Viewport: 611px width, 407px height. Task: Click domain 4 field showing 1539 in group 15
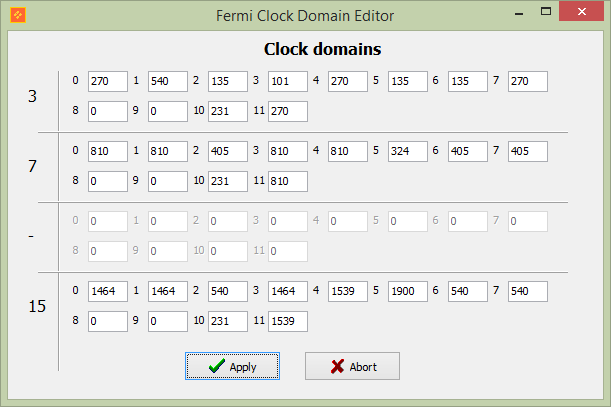click(348, 291)
